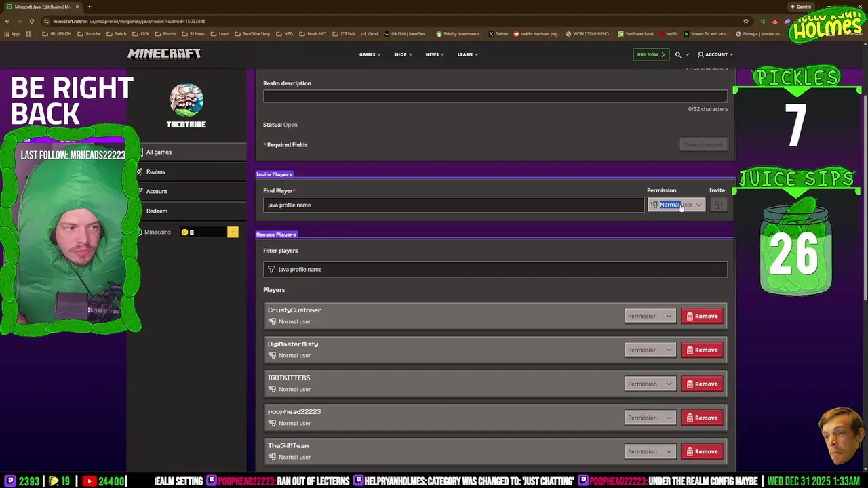Focus the Filter players input field
The height and width of the screenshot is (488, 868).
tap(495, 270)
